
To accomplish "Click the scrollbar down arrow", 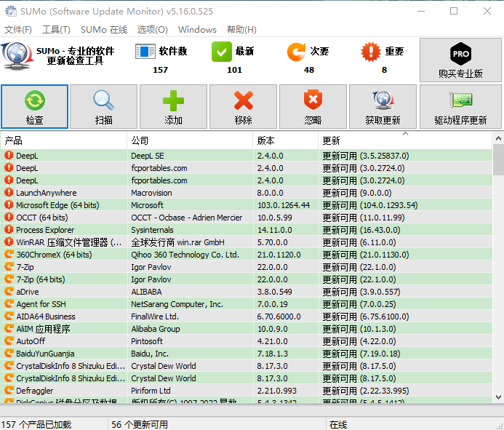I will (498, 397).
